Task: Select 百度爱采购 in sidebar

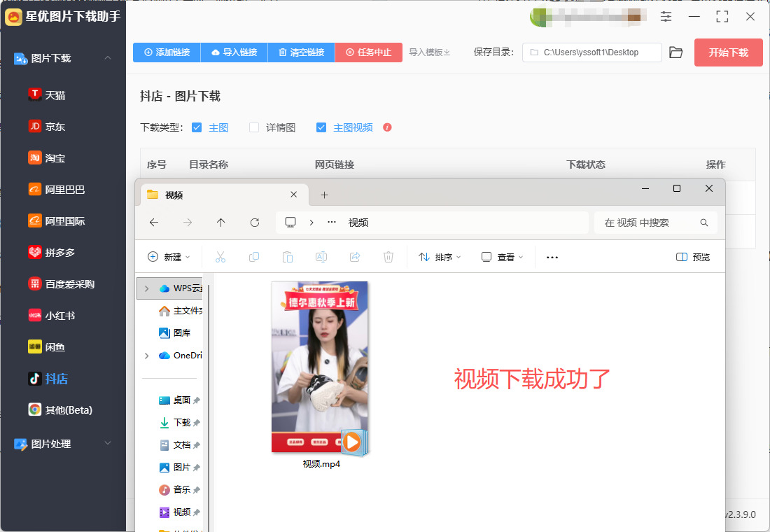Action: click(62, 283)
